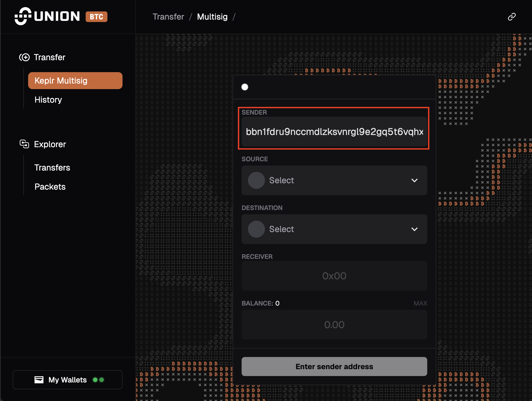Screen dimensions: 532x401
Task: Click the wallet icon beside My Wallets
Action: tap(39, 380)
